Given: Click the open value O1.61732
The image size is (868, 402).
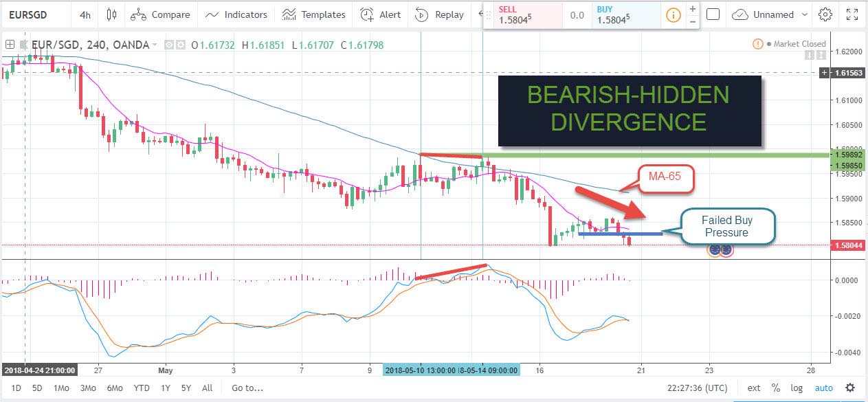Looking at the screenshot, I should (213, 45).
